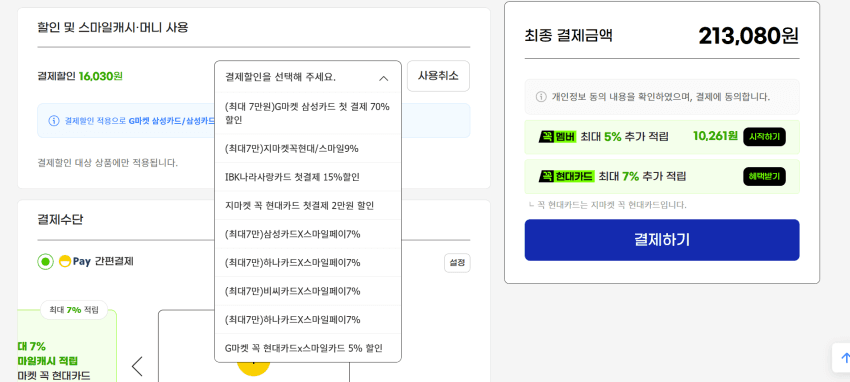Select IBK나라사랑카드 첫결제 15%할인
The image size is (850, 382).
pos(308,177)
